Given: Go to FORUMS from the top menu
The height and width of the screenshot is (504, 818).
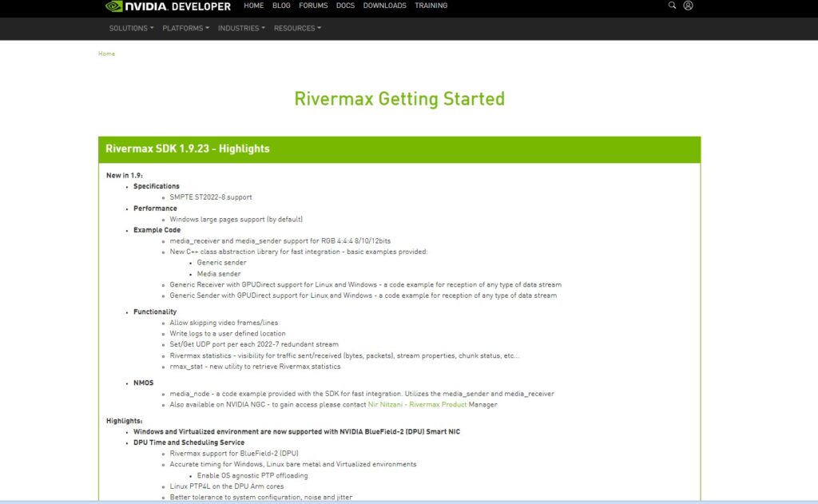Looking at the screenshot, I should (313, 6).
